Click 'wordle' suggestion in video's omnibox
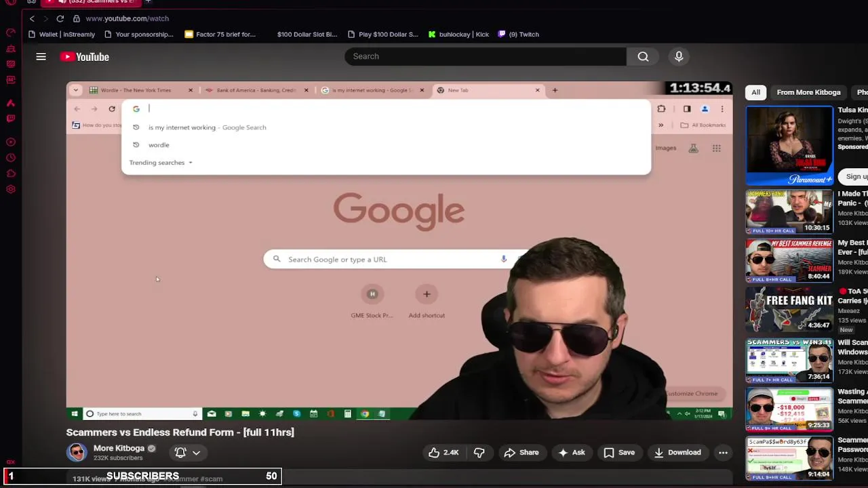Image resolution: width=868 pixels, height=488 pixels. [159, 145]
